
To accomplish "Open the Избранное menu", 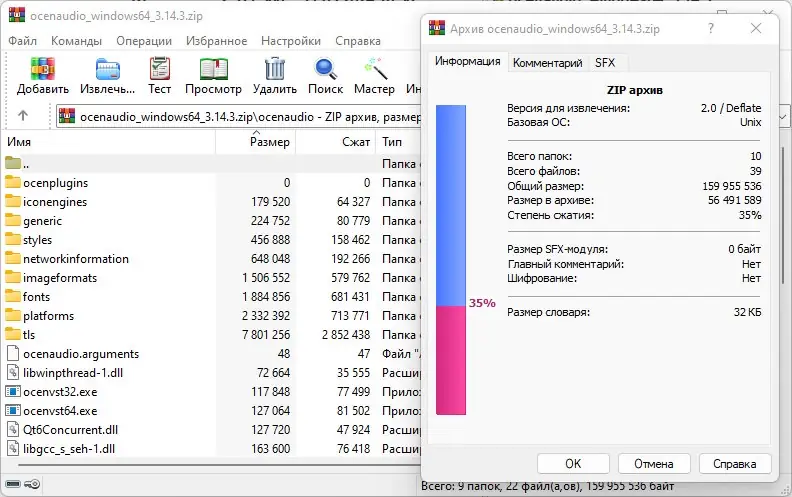I will pyautogui.click(x=216, y=41).
